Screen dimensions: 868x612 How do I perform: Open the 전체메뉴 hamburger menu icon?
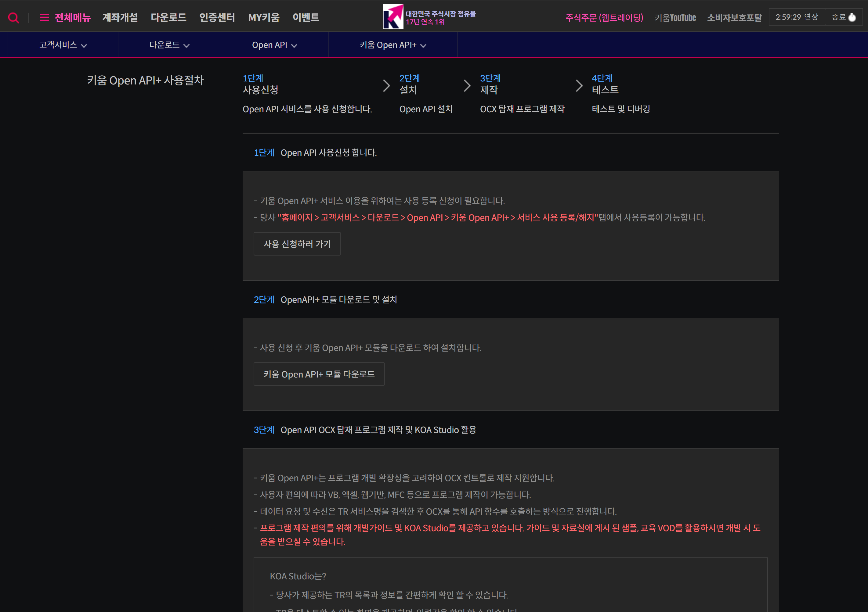(44, 17)
